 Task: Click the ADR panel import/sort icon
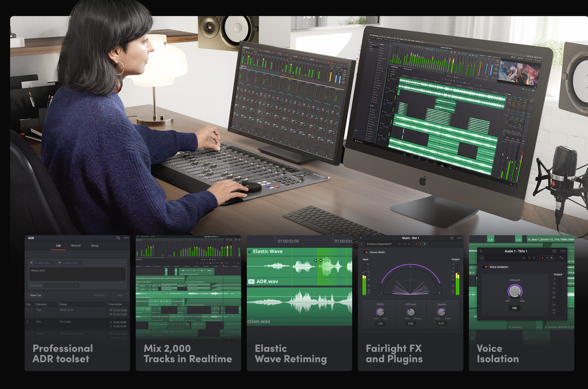coord(118,238)
